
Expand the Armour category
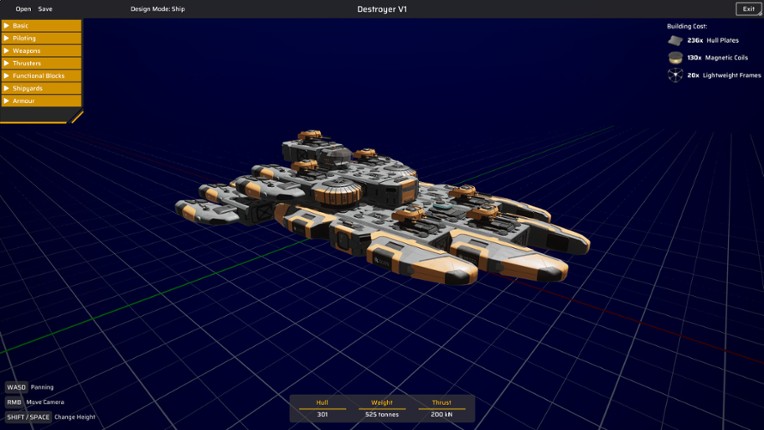click(x=41, y=101)
